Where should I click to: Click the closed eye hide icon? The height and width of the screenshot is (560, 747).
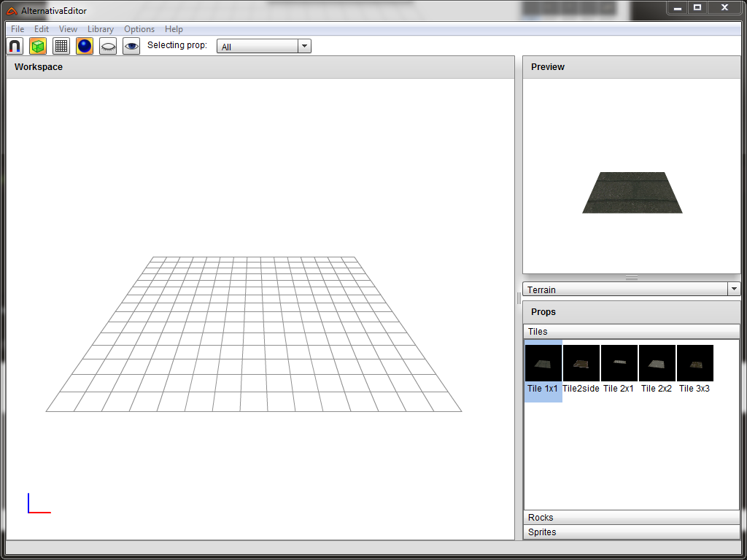click(x=108, y=46)
